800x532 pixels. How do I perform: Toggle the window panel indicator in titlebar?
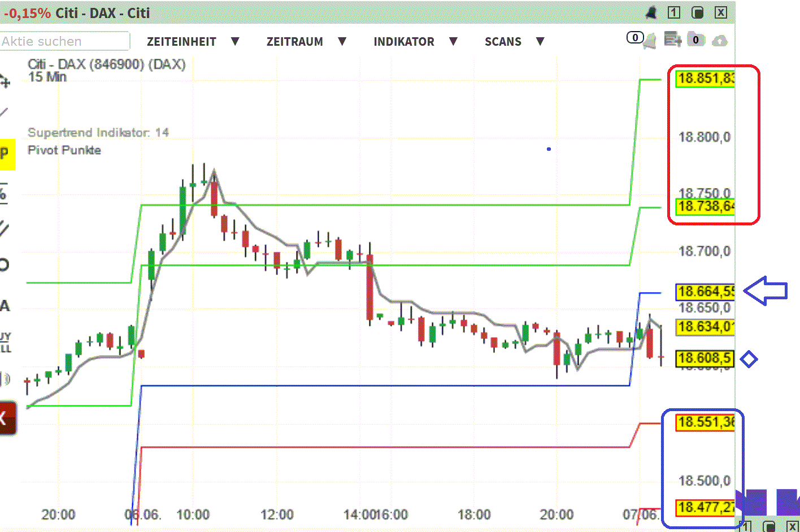(698, 12)
